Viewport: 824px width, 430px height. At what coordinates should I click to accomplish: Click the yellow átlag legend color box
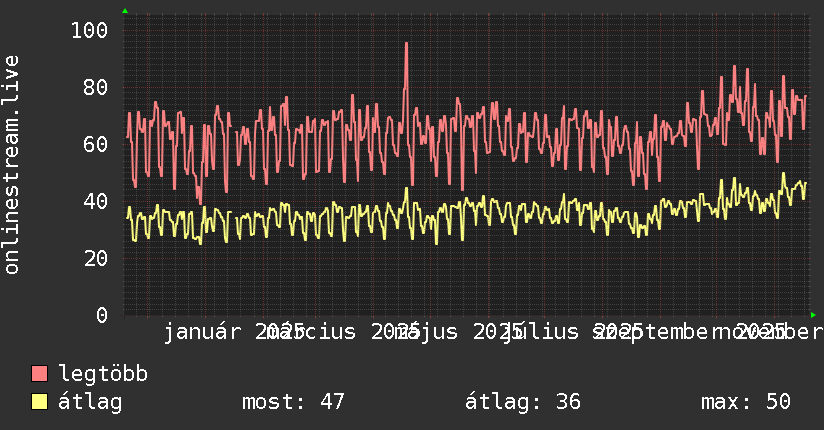tap(39, 401)
